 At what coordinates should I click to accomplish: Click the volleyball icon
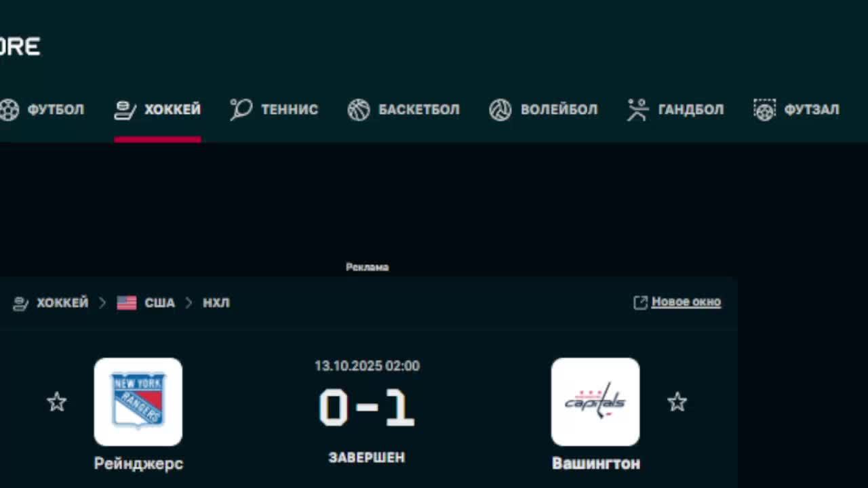point(500,110)
